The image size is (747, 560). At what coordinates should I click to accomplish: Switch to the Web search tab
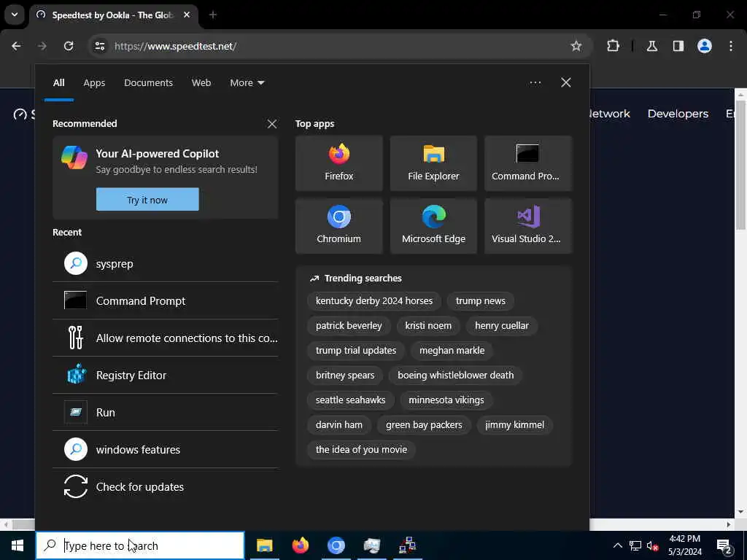click(x=201, y=83)
